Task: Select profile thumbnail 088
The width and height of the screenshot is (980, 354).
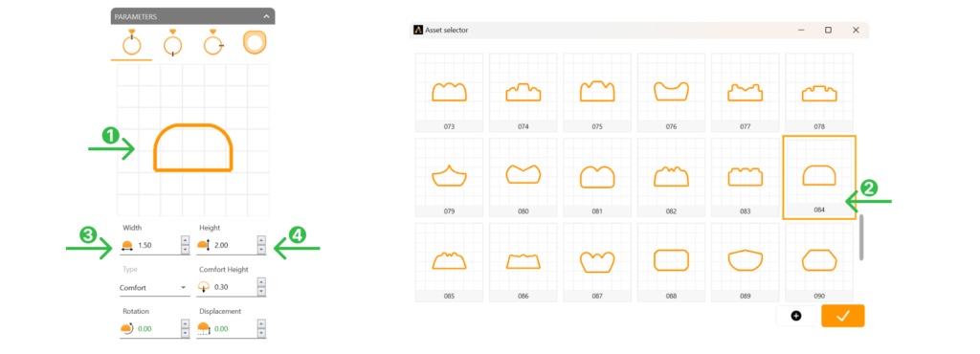Action: coord(671,262)
